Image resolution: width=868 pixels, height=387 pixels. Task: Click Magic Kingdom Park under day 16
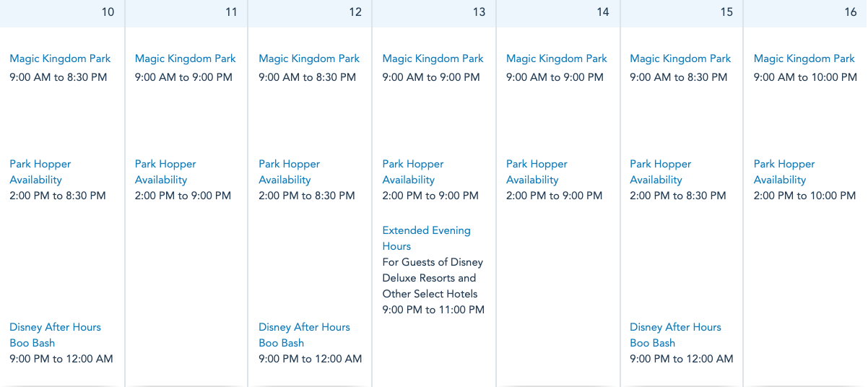(804, 58)
